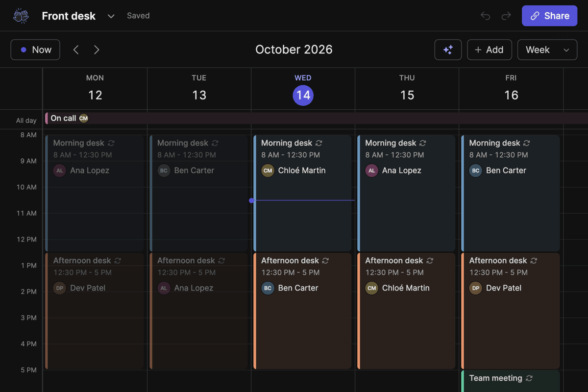
Task: Click repeat icon on Tuesday Afternoon desk
Action: pyautogui.click(x=221, y=261)
